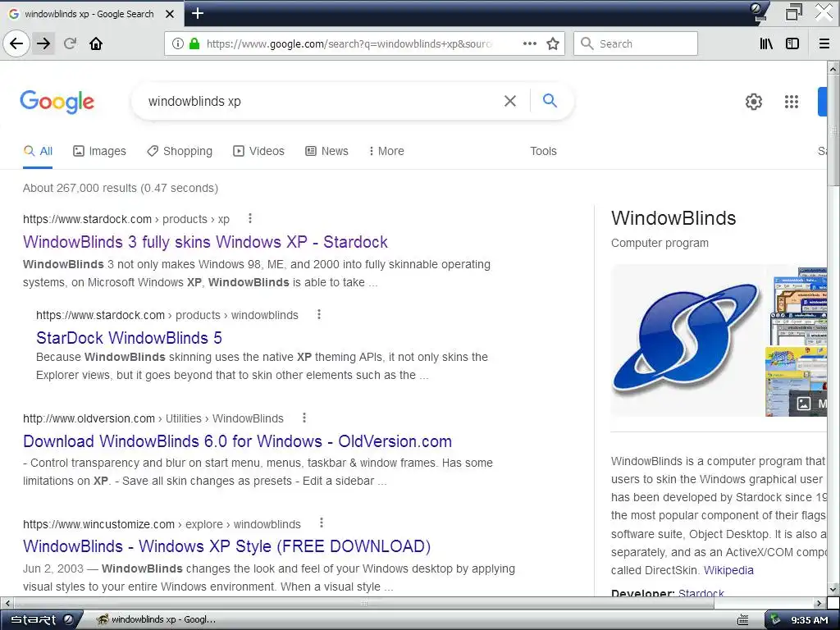Bookmark this page with the star icon
This screenshot has height=630, width=840.
553,43
